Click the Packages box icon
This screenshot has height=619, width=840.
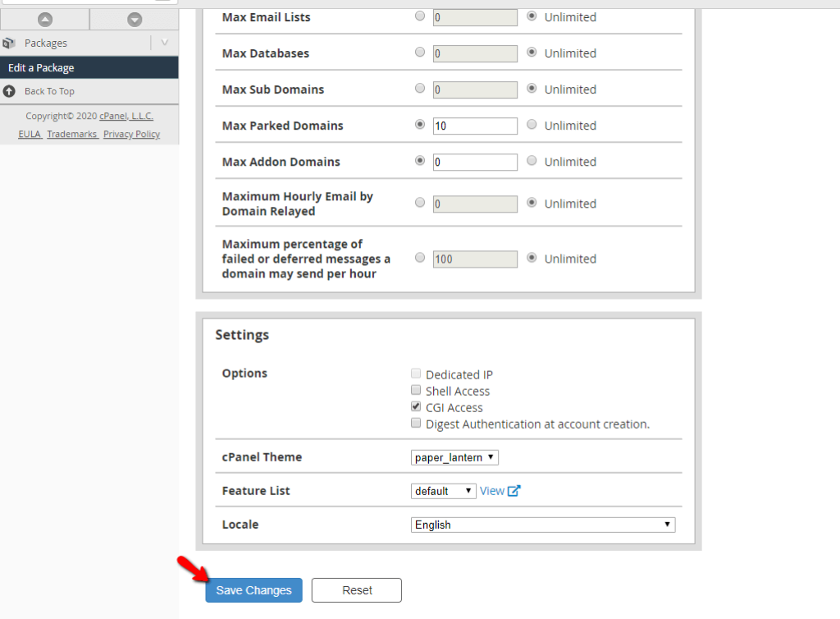(8, 43)
